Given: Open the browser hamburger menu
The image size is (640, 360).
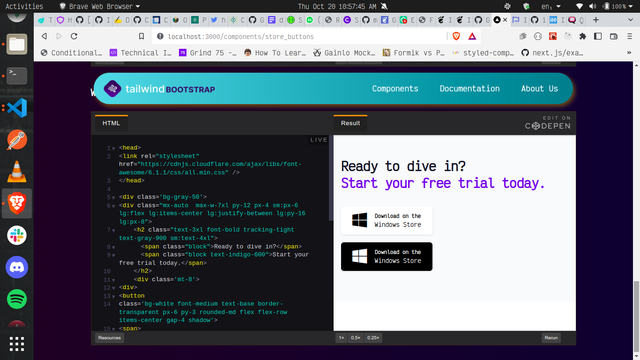Looking at the screenshot, I should pos(629,36).
